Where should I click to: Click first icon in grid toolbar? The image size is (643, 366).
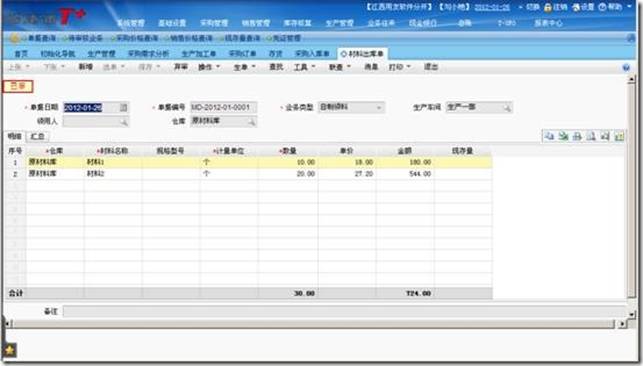[549, 136]
